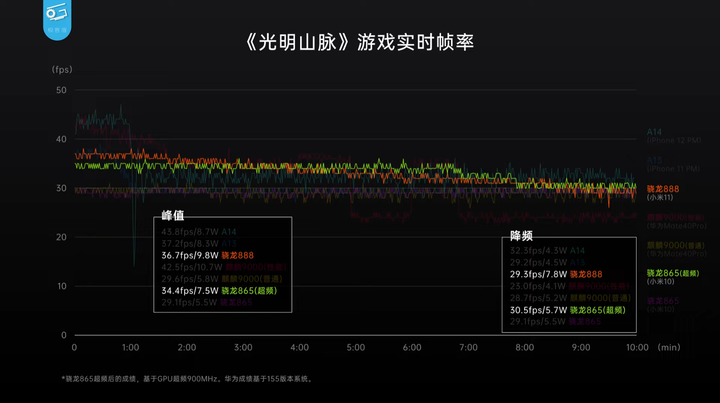Click the 29.2fps/4.5W A13 throttled row
This screenshot has width=720, height=403.
(547, 263)
